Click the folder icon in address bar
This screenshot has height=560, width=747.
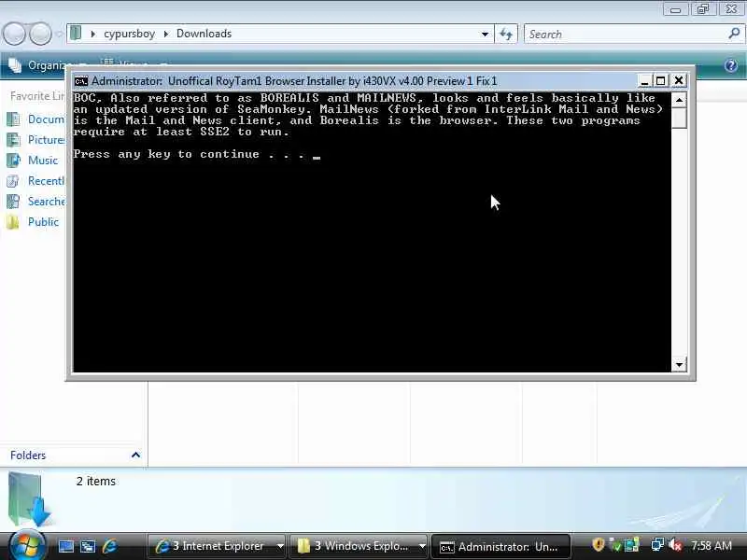click(x=76, y=34)
